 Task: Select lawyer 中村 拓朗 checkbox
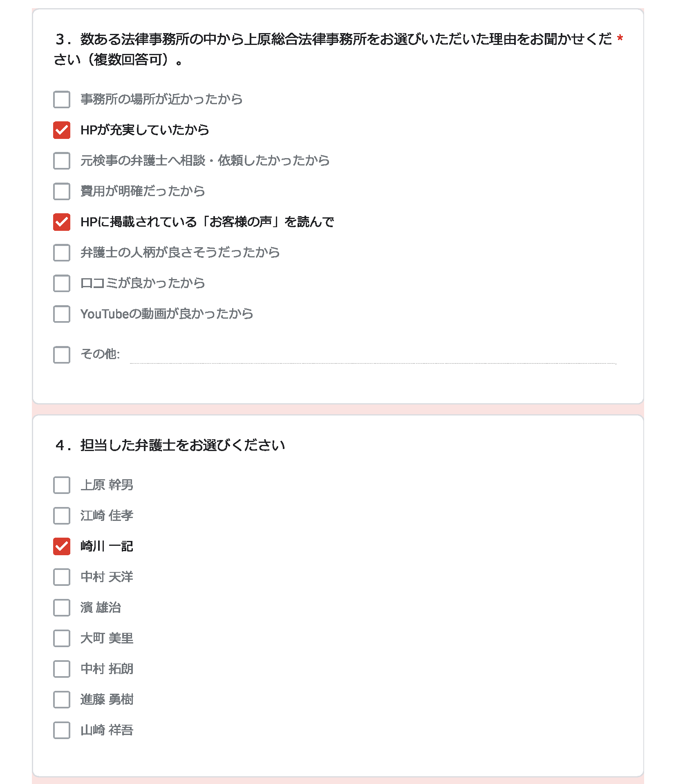click(62, 669)
